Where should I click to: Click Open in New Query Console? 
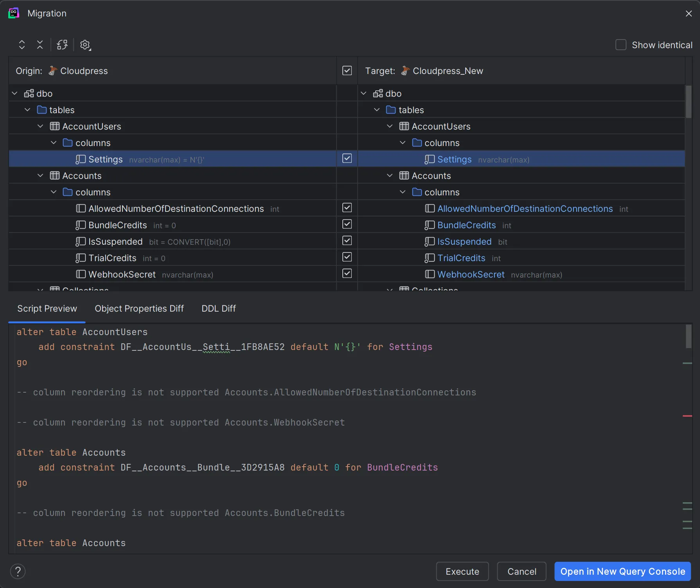[622, 571]
